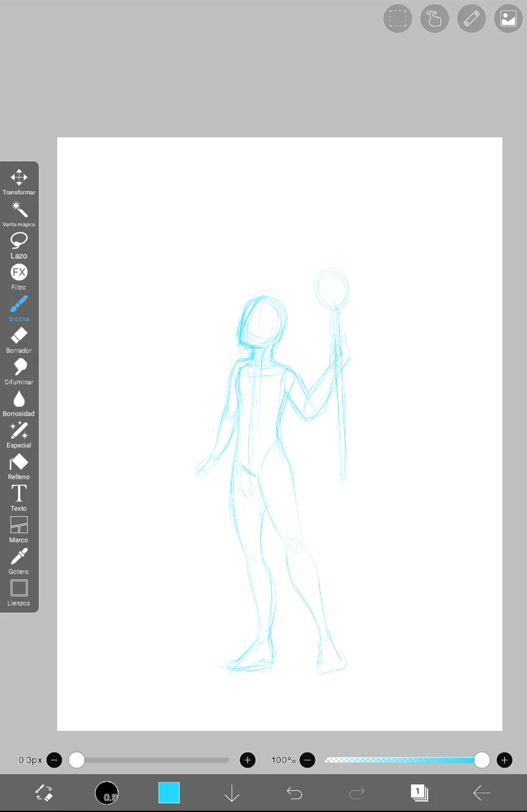Open the Especial tool

click(19, 435)
